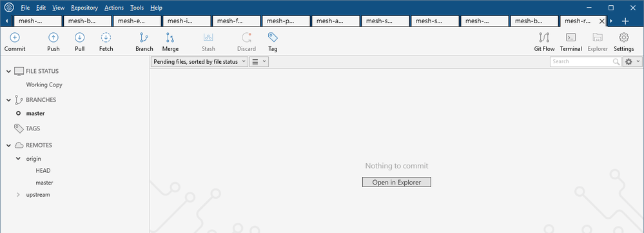Switch to the mesh-e... tab

pyautogui.click(x=137, y=21)
